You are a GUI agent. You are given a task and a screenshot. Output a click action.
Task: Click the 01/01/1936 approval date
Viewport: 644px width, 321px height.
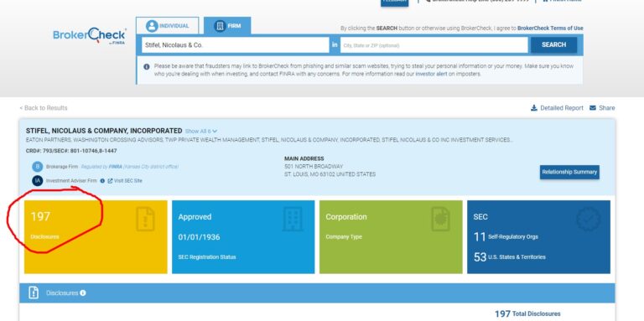pyautogui.click(x=199, y=237)
